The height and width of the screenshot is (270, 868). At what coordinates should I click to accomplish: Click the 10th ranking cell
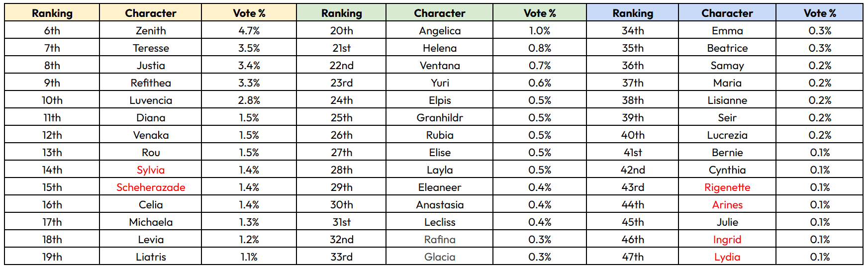pyautogui.click(x=52, y=100)
